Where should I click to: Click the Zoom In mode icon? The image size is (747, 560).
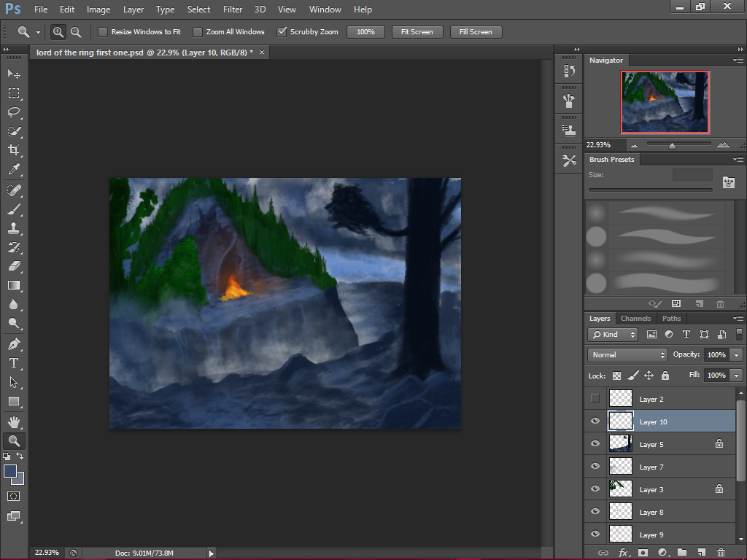pyautogui.click(x=58, y=32)
